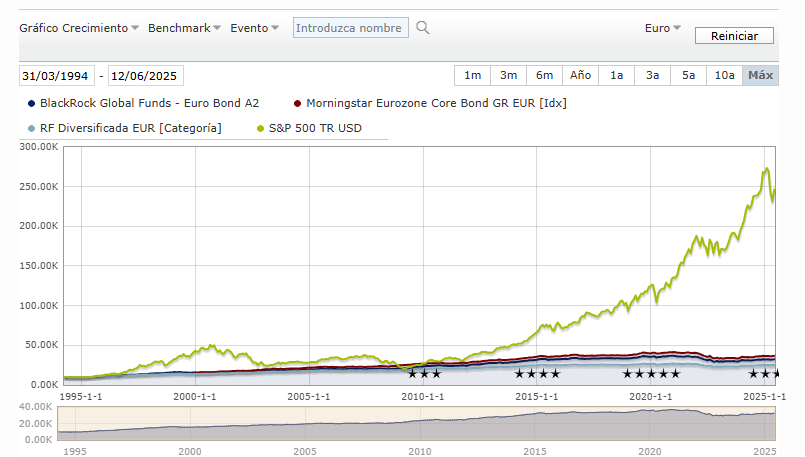
Task: Click the search magnifier icon
Action: tap(423, 28)
